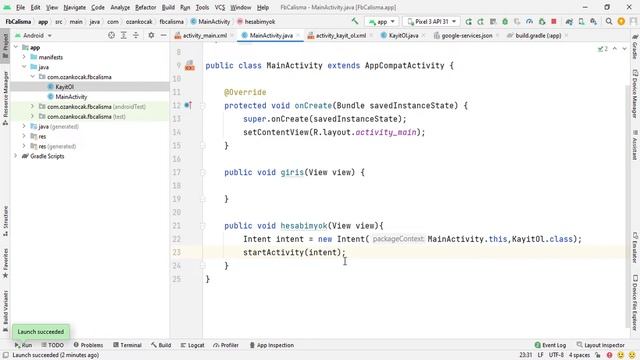Hide the Project panel with minus icon

click(163, 36)
